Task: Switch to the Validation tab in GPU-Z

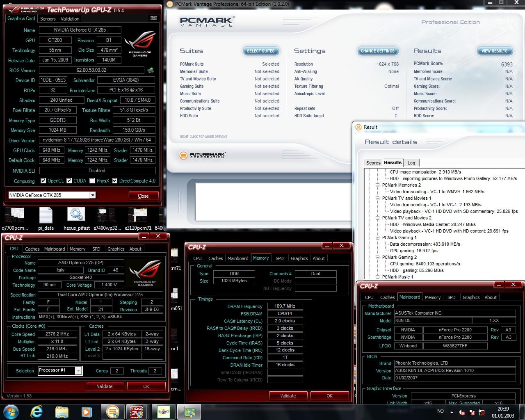Action: pyautogui.click(x=70, y=19)
